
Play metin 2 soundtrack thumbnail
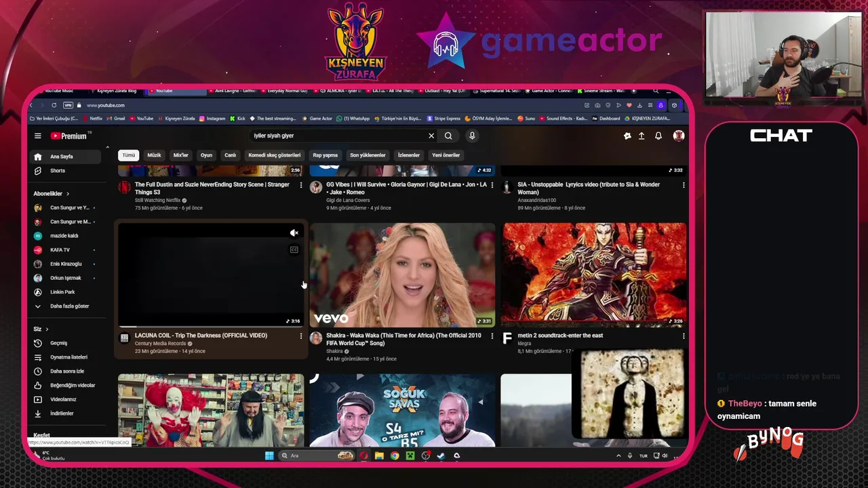point(595,275)
